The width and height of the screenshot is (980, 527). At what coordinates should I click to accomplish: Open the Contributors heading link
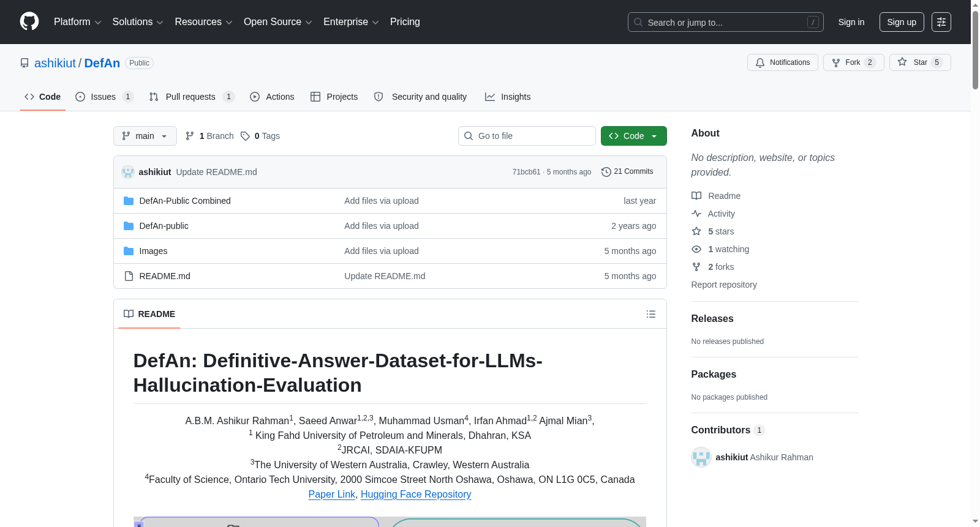point(728,430)
